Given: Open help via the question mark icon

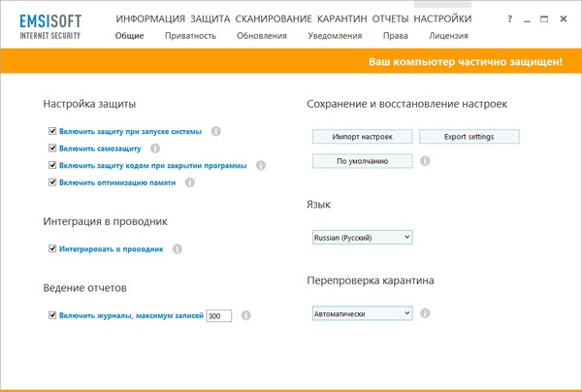Looking at the screenshot, I should (x=509, y=19).
